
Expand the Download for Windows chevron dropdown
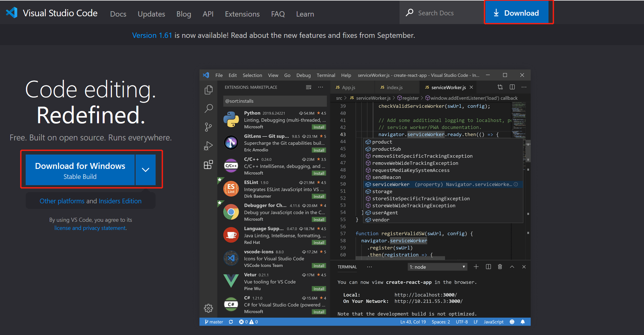[x=146, y=170]
